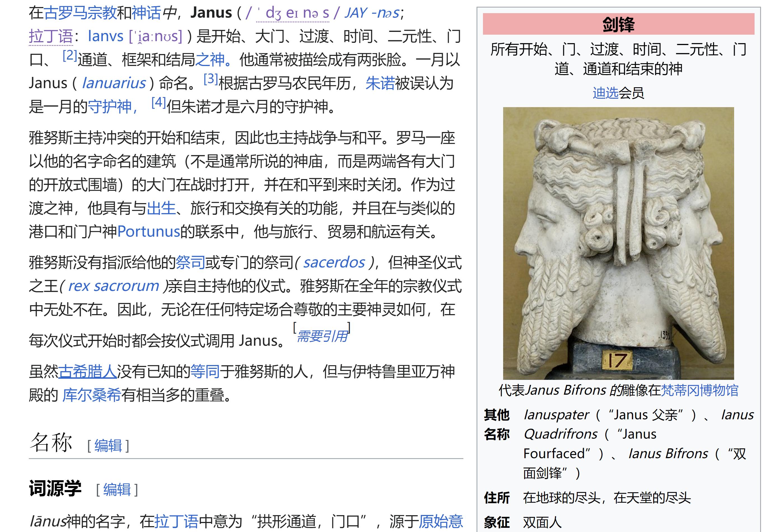Click the 需要引用 citation-needed tag

(322, 336)
